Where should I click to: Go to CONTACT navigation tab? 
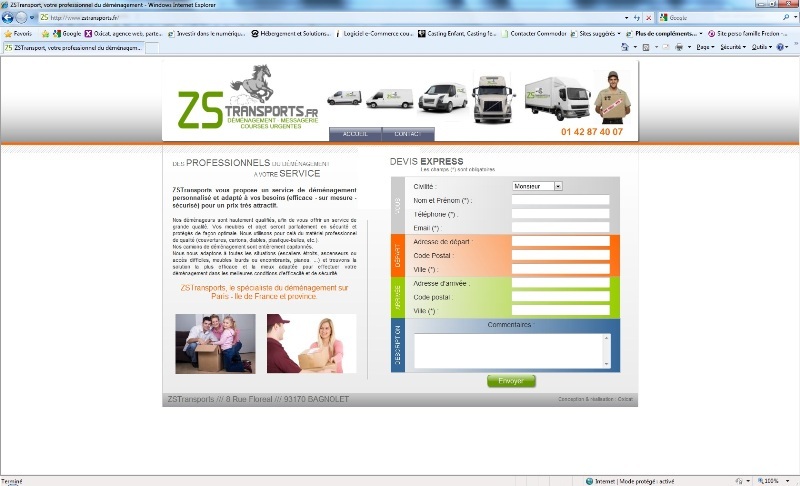coord(408,134)
